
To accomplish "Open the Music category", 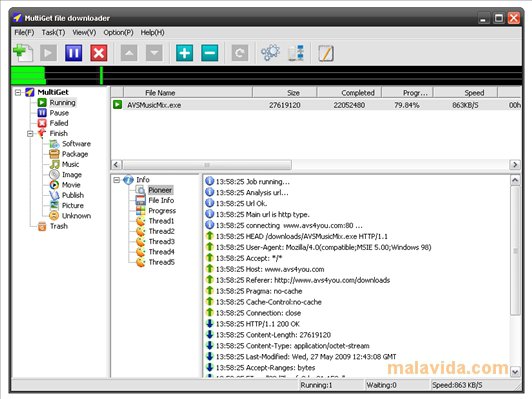I will pyautogui.click(x=71, y=164).
